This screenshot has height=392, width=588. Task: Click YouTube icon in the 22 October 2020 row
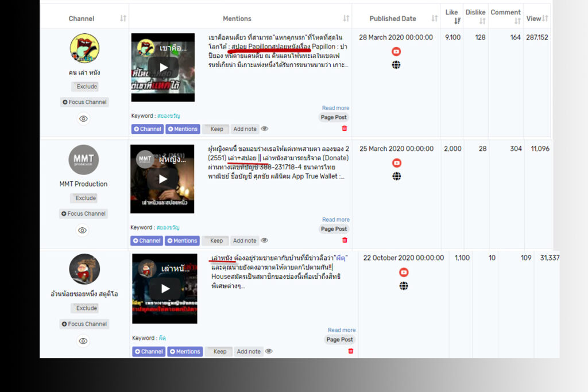404,273
